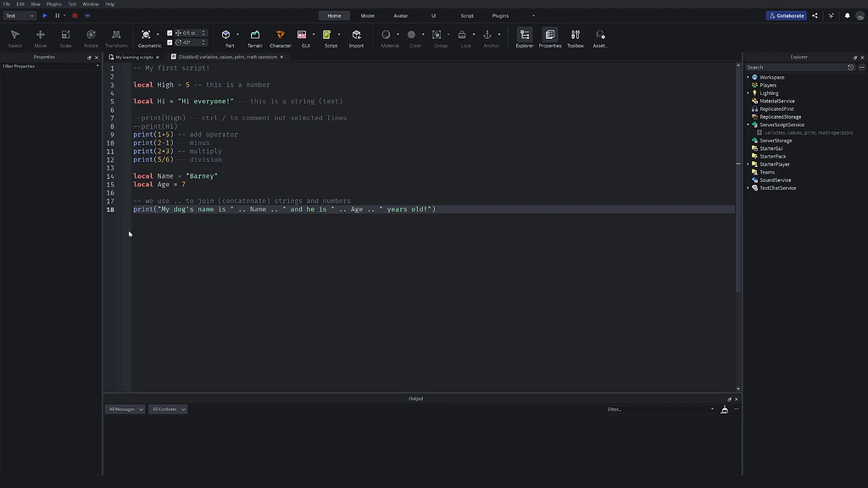Toggle the Properties panel visibility
Screen dimensions: 868x488
pos(549,37)
